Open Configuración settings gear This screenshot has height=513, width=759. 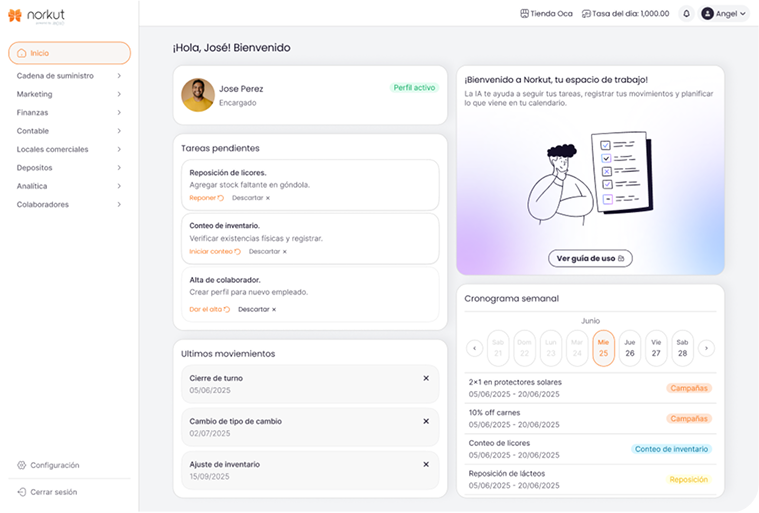pos(22,465)
